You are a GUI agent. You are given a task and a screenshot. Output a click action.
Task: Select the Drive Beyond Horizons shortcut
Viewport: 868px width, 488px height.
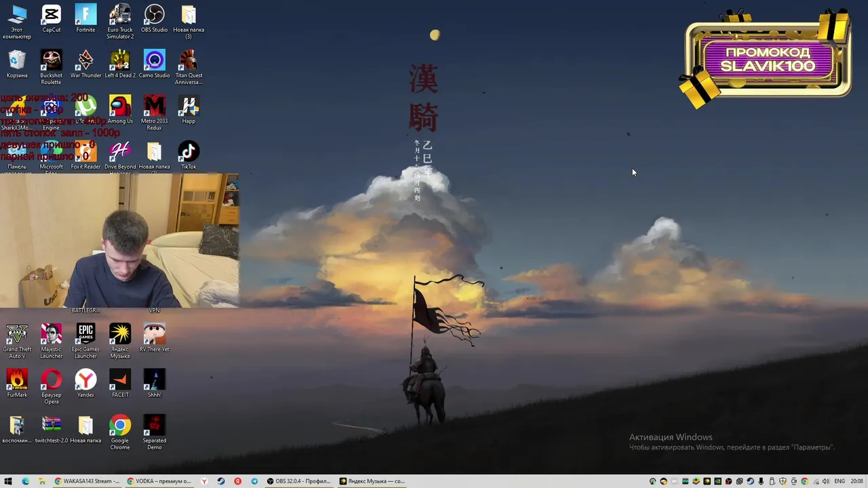(120, 157)
